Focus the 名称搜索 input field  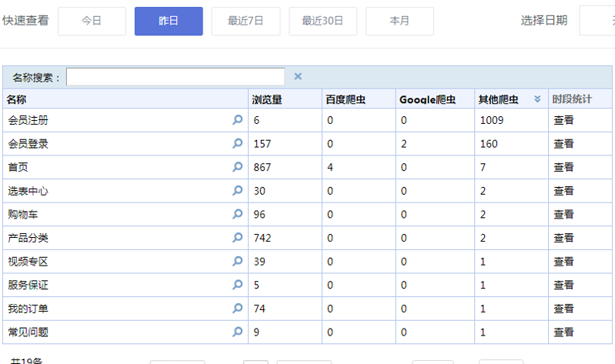coord(175,77)
